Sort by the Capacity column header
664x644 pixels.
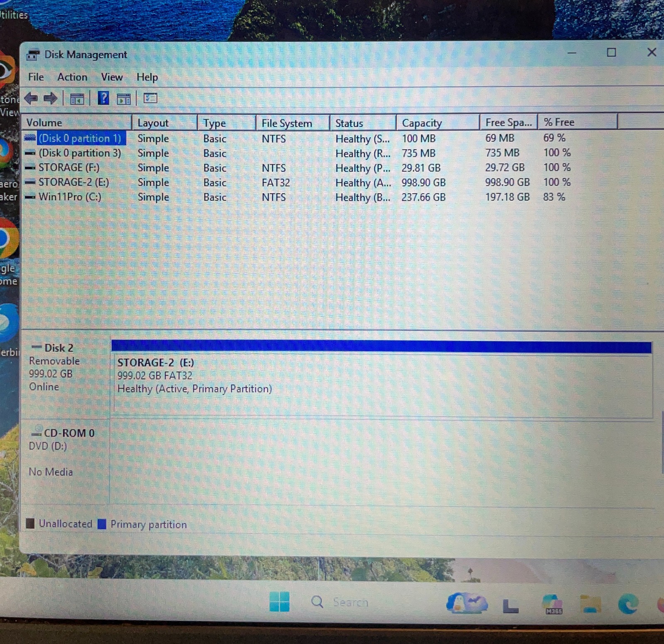click(x=438, y=123)
